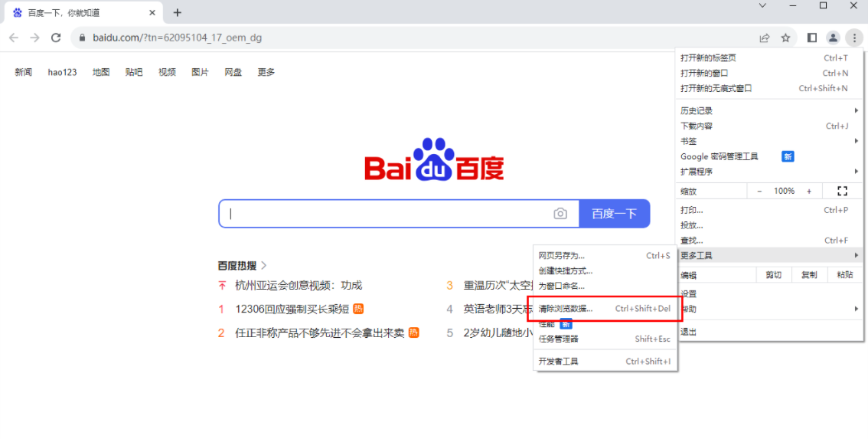Expand the 书签 submenu
This screenshot has height=439, width=868.
point(769,141)
